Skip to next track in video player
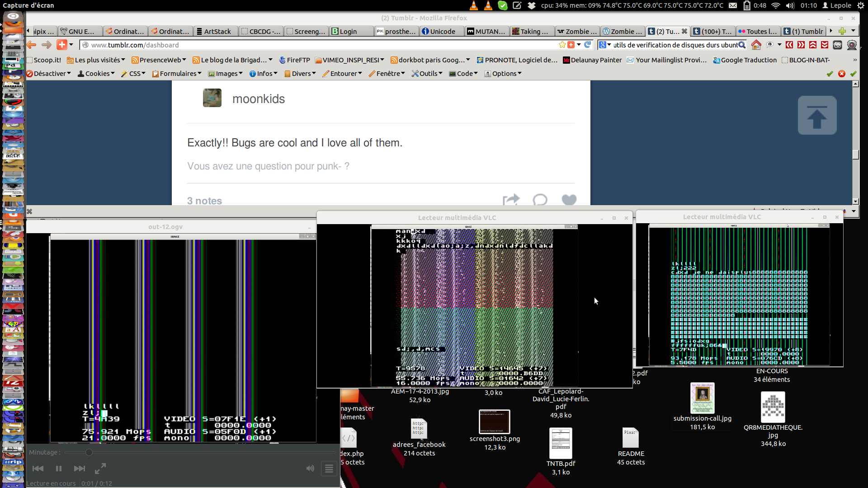Viewport: 868px width, 488px height. 80,469
